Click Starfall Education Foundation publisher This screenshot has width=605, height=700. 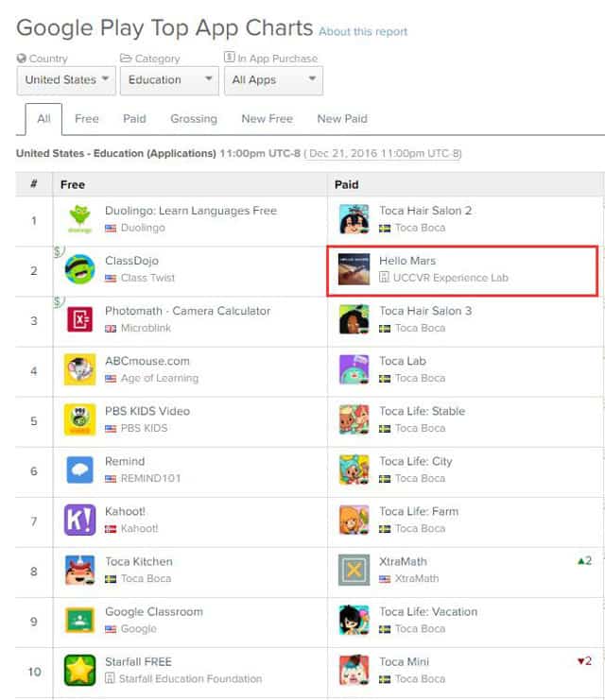[x=190, y=679]
